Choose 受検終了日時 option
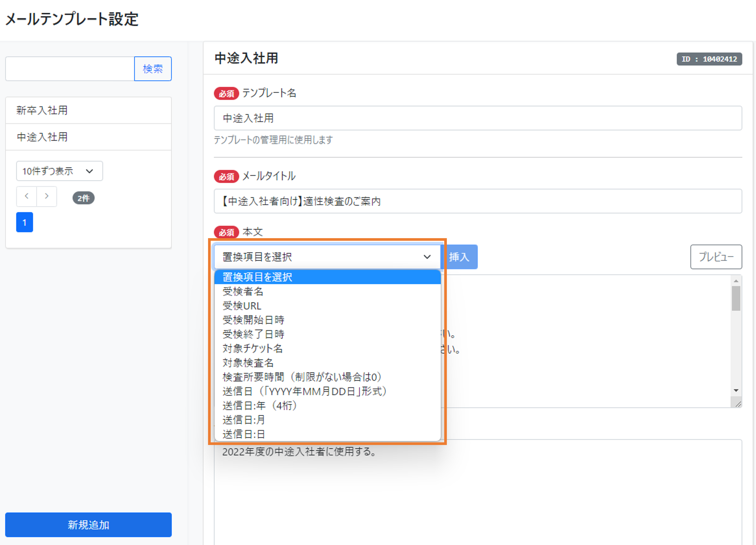Screen dimensions: 756x545 click(x=327, y=334)
